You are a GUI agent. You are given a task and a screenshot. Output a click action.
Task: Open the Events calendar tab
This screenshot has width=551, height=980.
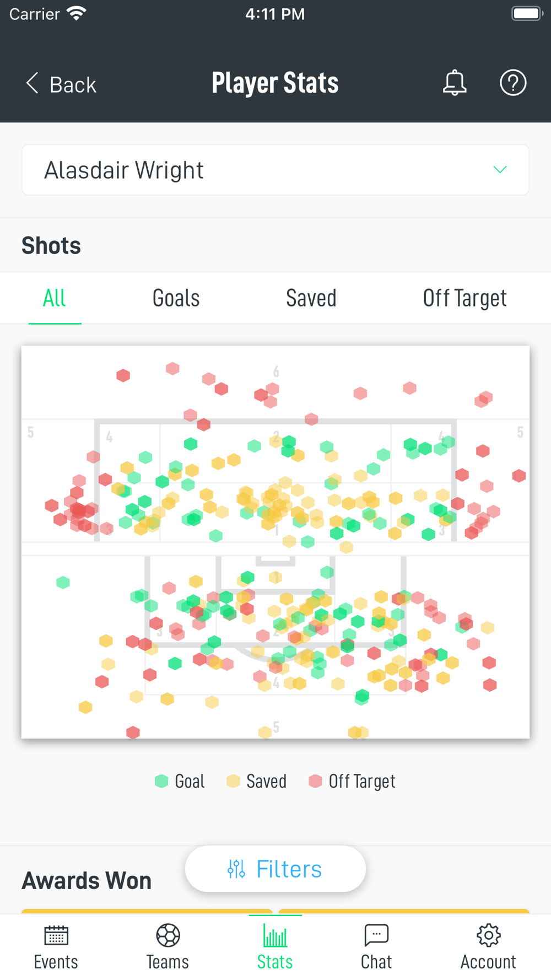56,935
